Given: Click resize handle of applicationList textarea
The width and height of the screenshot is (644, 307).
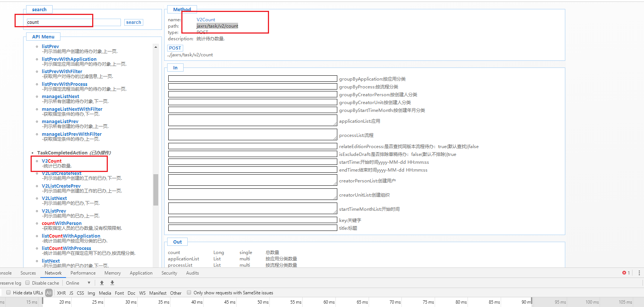Looking at the screenshot, I should [335, 124].
